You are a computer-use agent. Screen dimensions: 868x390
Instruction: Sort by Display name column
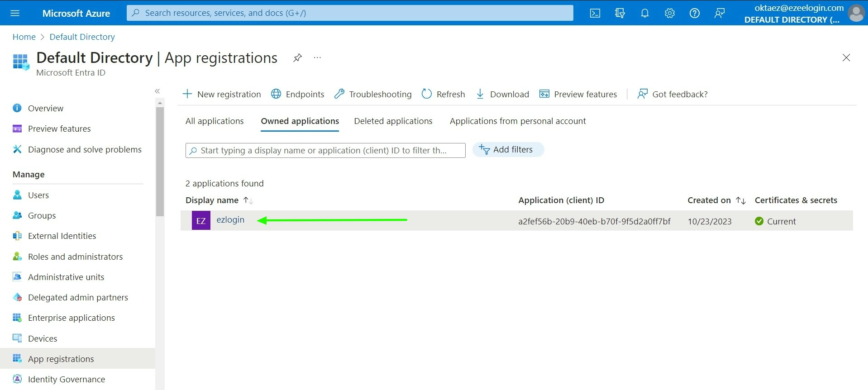219,200
